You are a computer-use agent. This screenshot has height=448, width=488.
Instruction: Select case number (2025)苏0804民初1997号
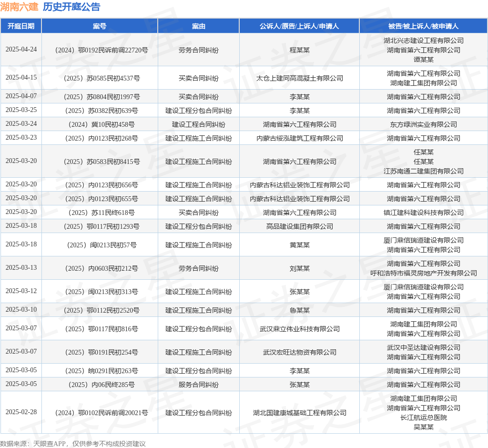point(102,97)
